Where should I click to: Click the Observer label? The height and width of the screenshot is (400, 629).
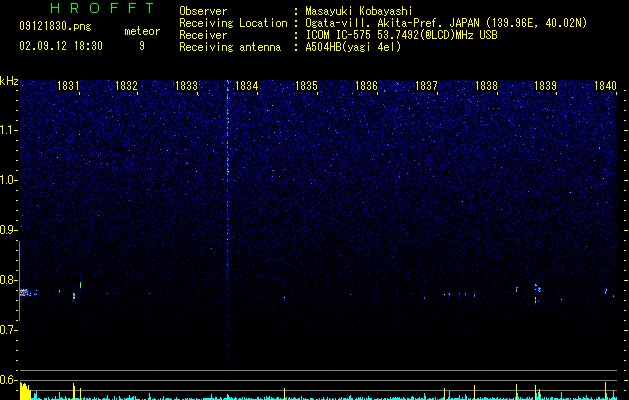(203, 11)
